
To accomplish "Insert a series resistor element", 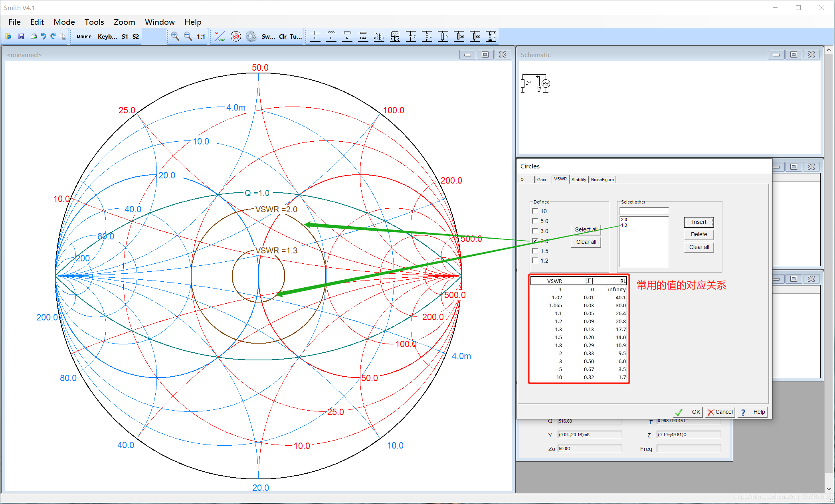I will (x=347, y=36).
